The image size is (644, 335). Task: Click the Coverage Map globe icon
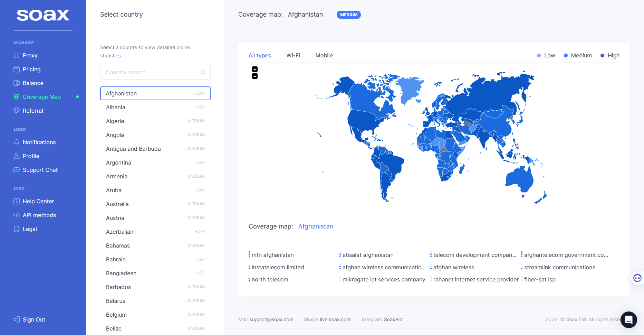click(17, 97)
